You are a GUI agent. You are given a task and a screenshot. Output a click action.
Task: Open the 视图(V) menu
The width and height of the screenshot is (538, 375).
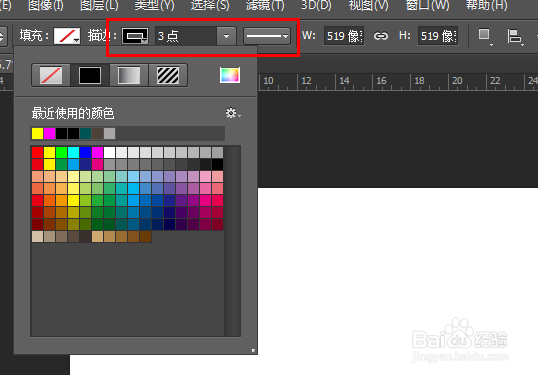tap(369, 5)
